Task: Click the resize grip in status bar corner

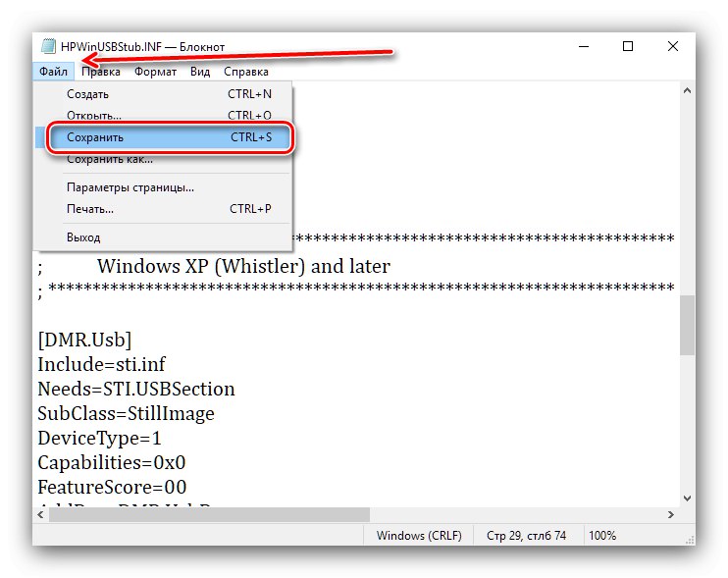Action: pyautogui.click(x=690, y=540)
